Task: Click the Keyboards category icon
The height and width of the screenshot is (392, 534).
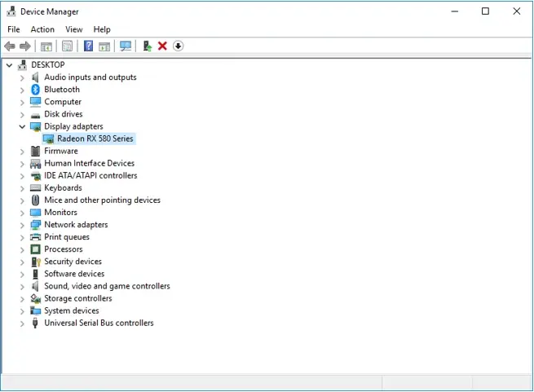Action: pos(35,187)
